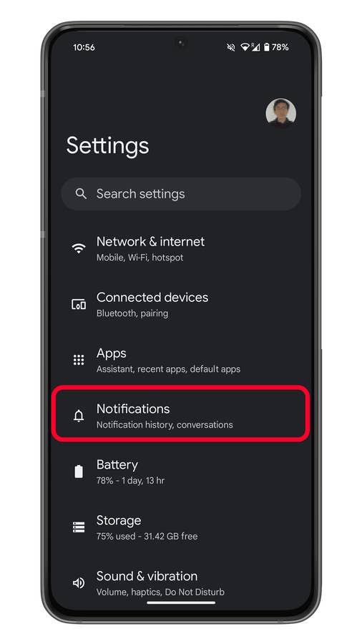This screenshot has width=362, height=644.
Task: Tap the muted bell status bar icon
Action: [x=231, y=48]
